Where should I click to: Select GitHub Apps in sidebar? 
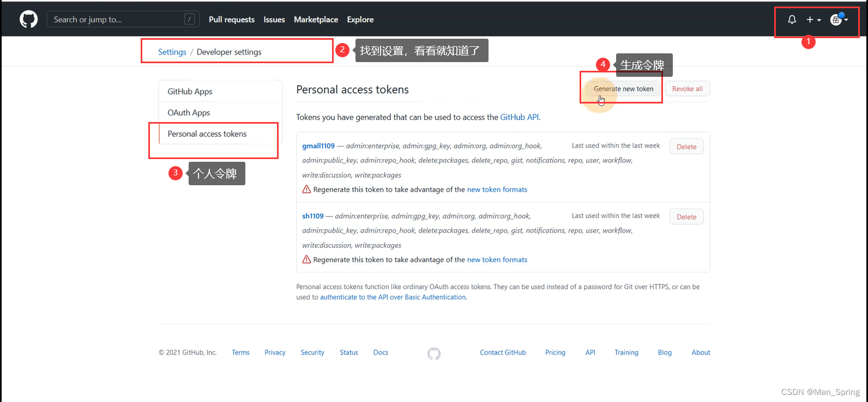(x=220, y=92)
